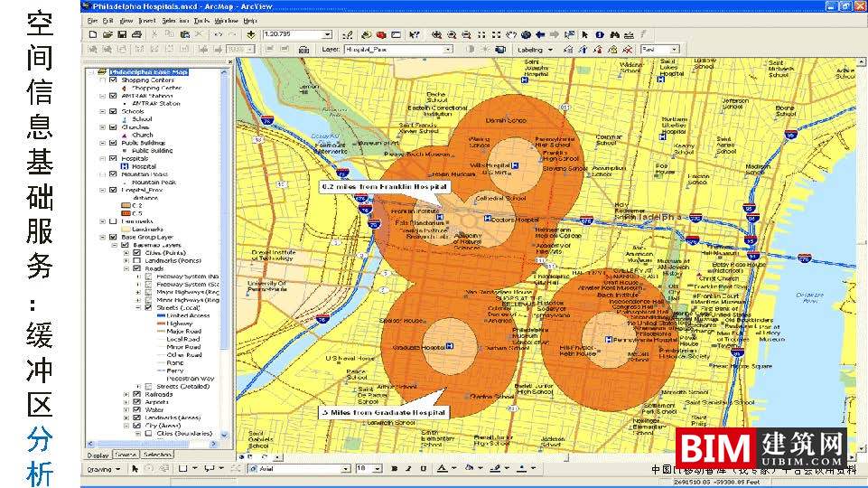
Task: Click the Add Data button
Action: click(250, 34)
